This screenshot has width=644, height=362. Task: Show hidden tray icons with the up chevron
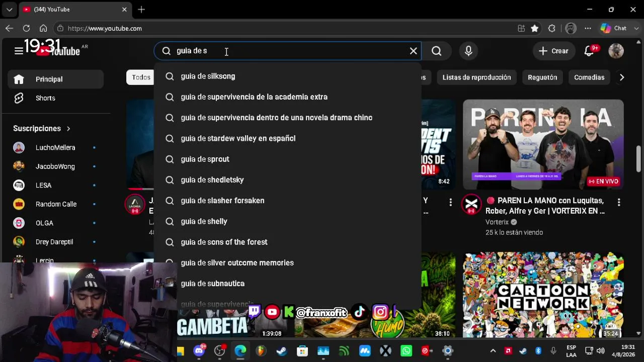click(x=493, y=350)
